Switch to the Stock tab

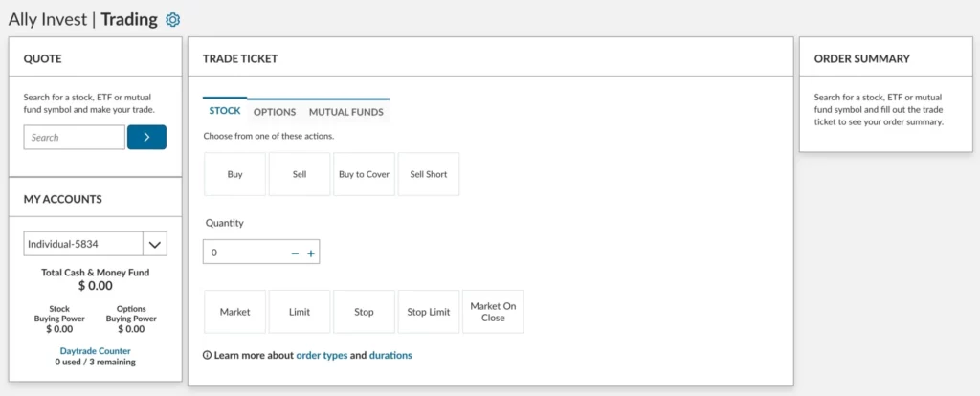click(225, 111)
